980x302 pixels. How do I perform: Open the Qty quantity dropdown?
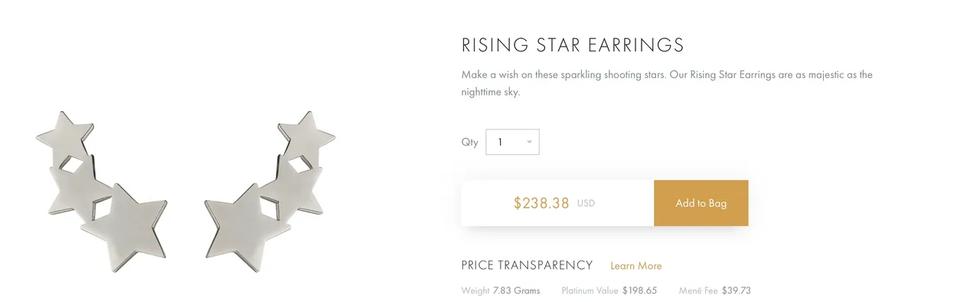tap(512, 142)
